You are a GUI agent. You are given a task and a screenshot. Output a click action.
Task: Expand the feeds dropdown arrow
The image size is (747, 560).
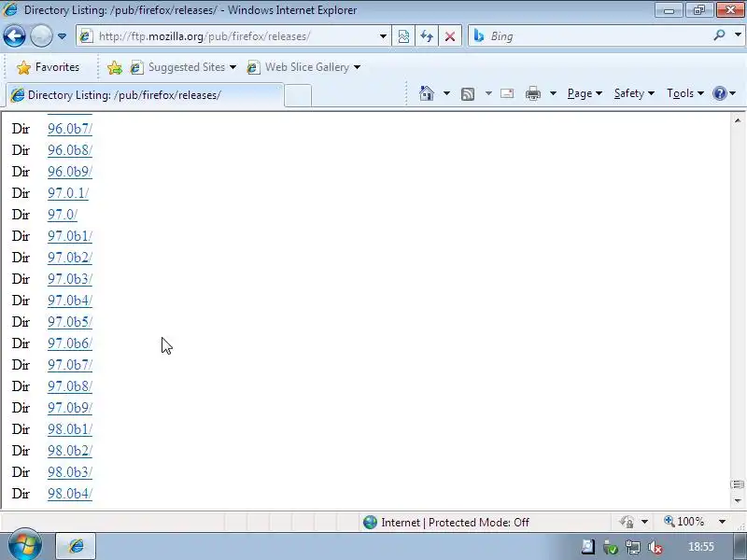coord(488,93)
